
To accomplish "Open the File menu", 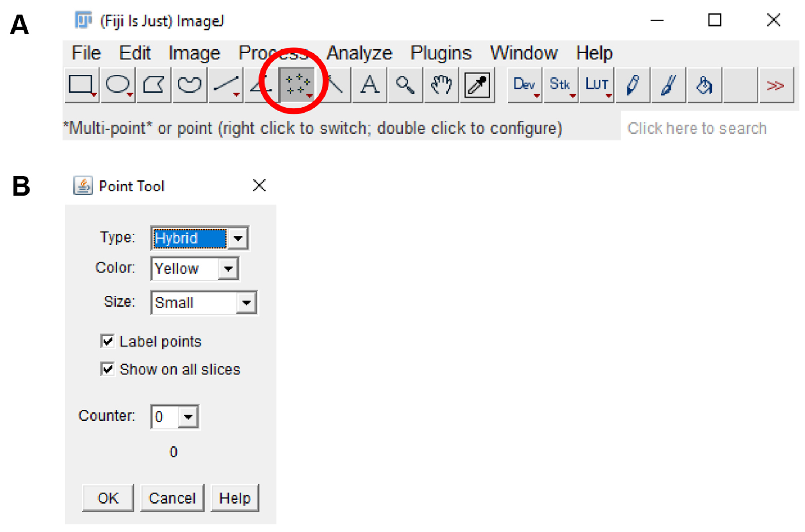I will [x=86, y=53].
